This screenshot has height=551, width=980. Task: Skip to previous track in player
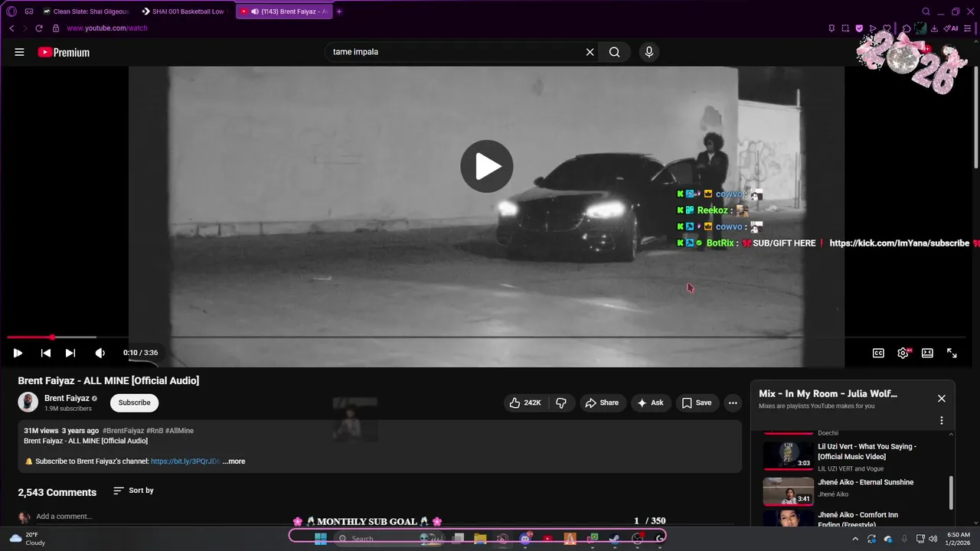click(46, 353)
